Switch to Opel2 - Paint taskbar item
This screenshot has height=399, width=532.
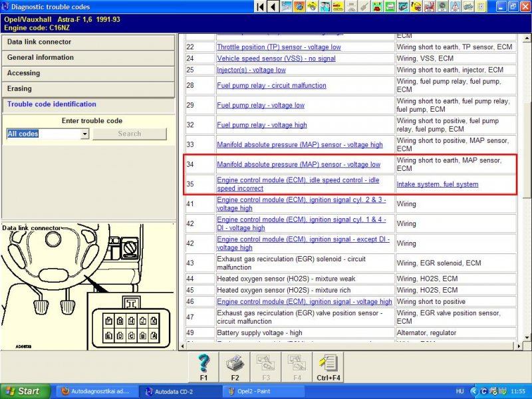tap(263, 391)
